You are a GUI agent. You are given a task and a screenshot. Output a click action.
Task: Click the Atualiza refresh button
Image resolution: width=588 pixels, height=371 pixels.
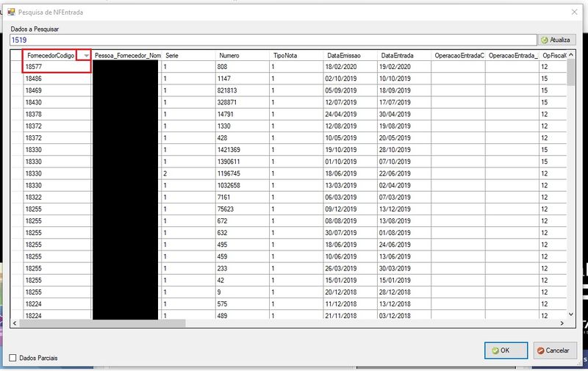click(556, 40)
